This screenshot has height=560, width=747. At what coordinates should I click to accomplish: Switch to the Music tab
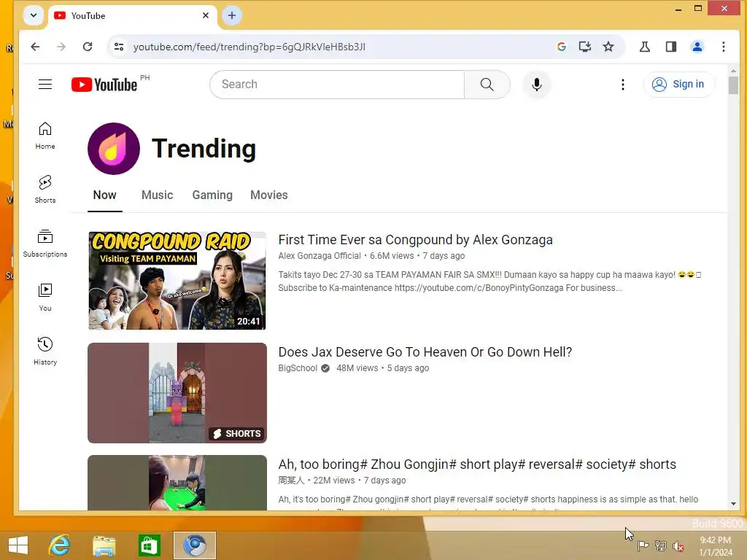click(158, 195)
